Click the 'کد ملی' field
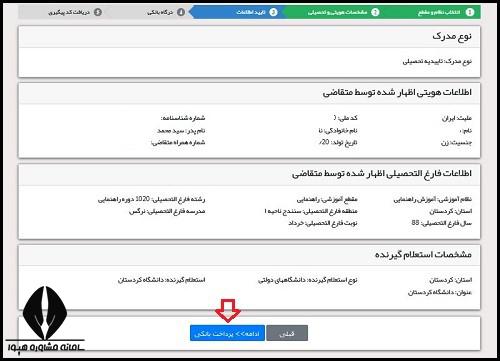Viewport: 500px width, 361px height. click(x=345, y=118)
